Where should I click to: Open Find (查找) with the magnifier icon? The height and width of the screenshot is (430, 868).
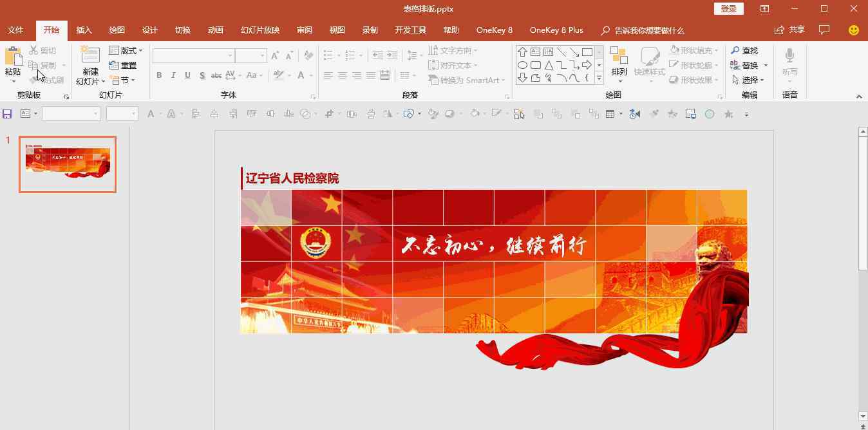744,50
